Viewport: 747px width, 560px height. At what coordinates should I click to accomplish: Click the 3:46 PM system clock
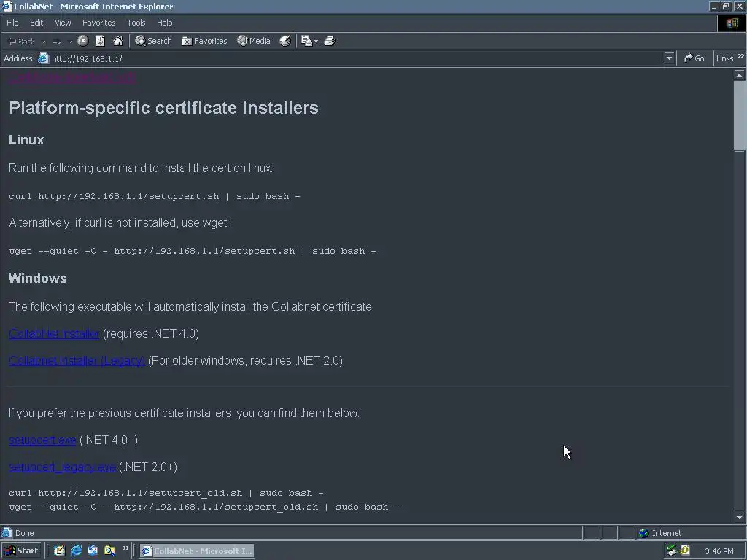(719, 551)
